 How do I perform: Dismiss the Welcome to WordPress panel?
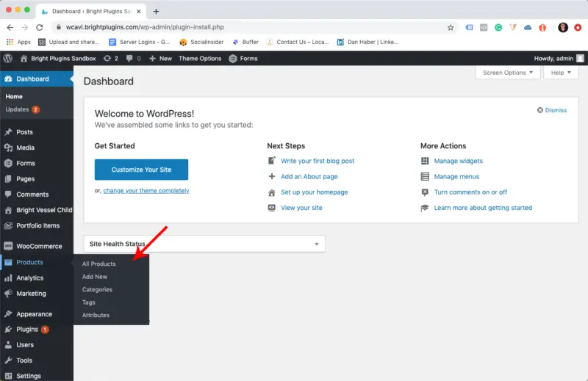(x=552, y=110)
